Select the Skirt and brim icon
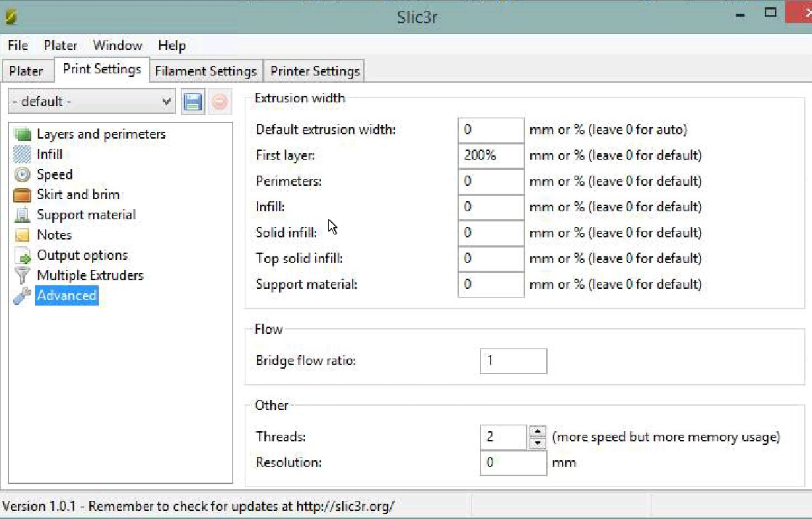812x519 pixels. pos(23,195)
